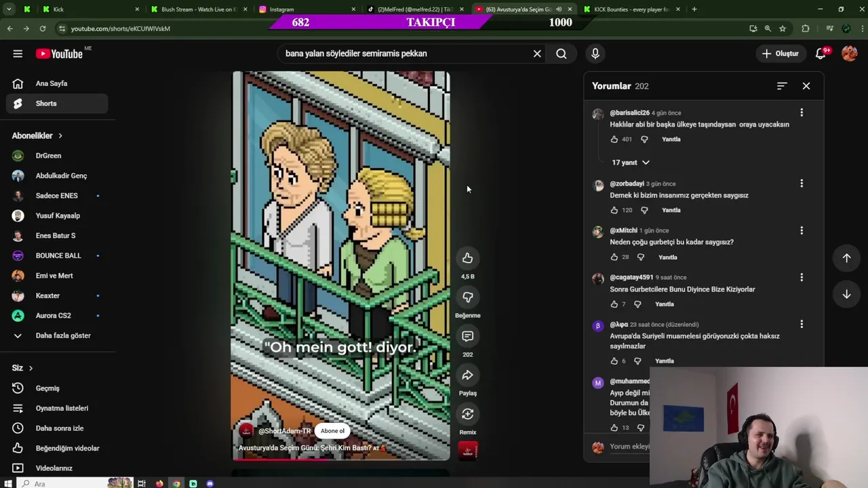Share the Short via Paylaş
This screenshot has height=488, width=868.
tap(467, 375)
